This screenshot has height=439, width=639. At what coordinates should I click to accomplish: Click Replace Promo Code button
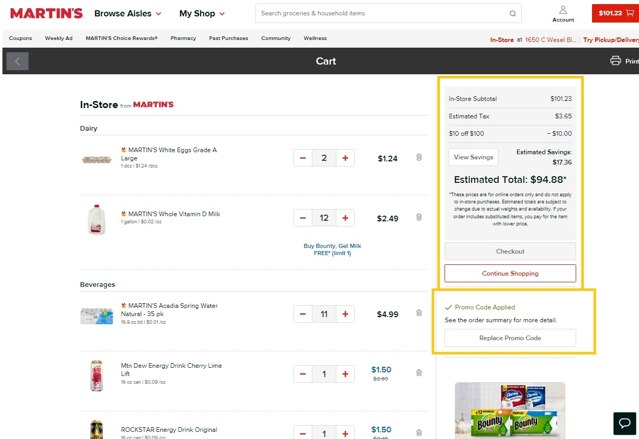click(510, 338)
